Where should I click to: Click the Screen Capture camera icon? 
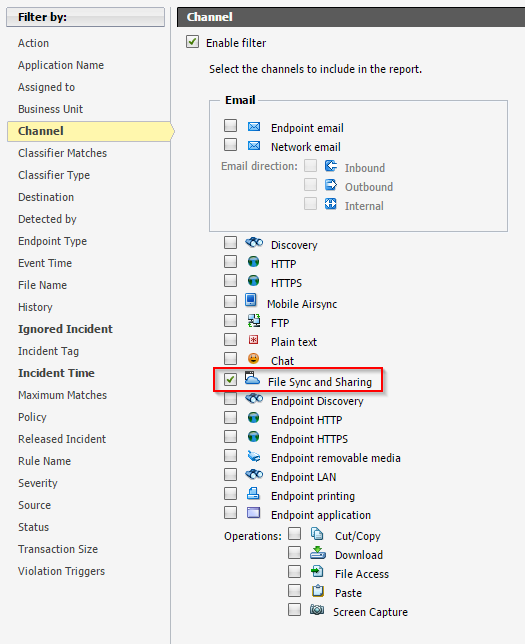(317, 610)
